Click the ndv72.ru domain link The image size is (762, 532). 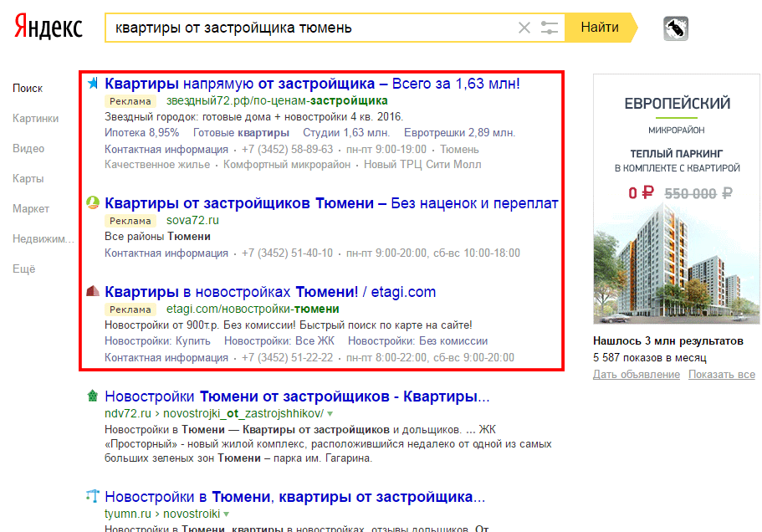128,413
